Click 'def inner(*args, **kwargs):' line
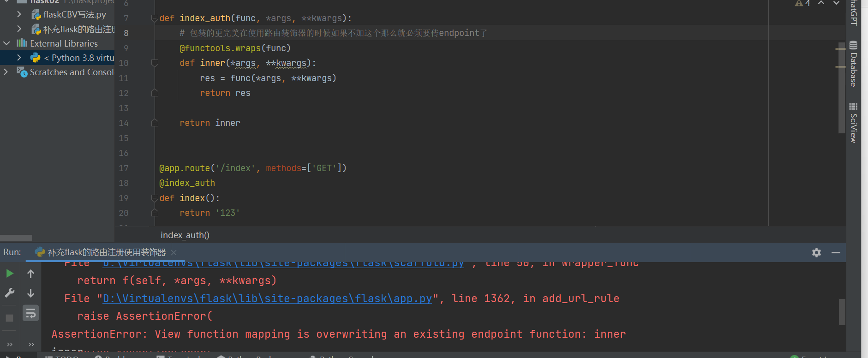This screenshot has height=358, width=868. point(248,63)
